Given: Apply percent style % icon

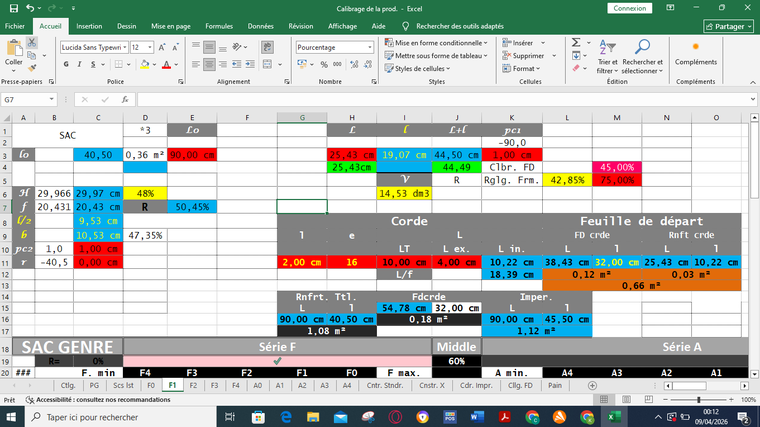Looking at the screenshot, I should [324, 64].
